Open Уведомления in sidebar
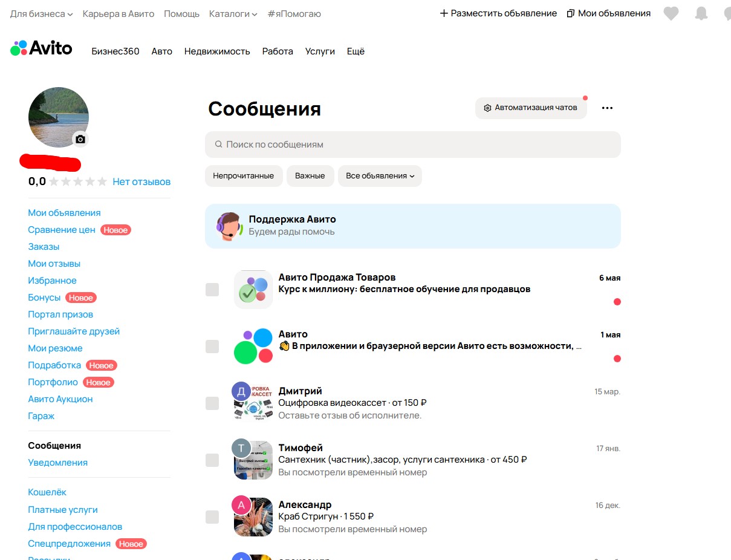The width and height of the screenshot is (731, 560). (57, 463)
